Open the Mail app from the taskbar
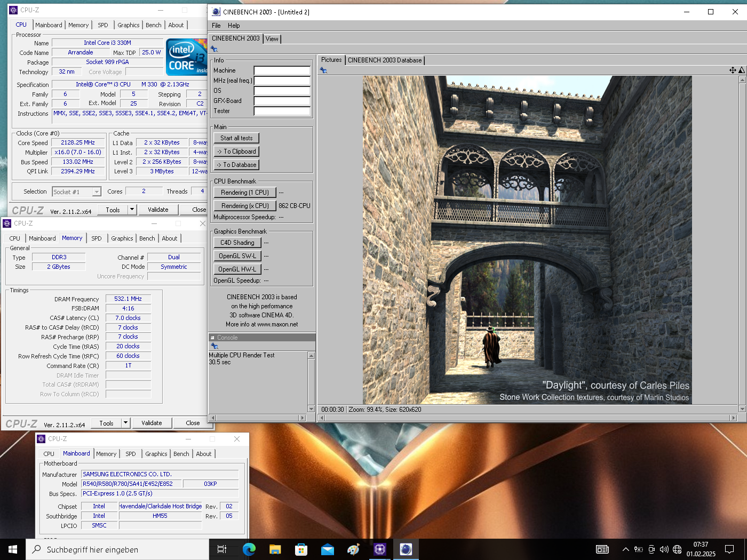Screen dimensions: 747x560 tap(327, 549)
